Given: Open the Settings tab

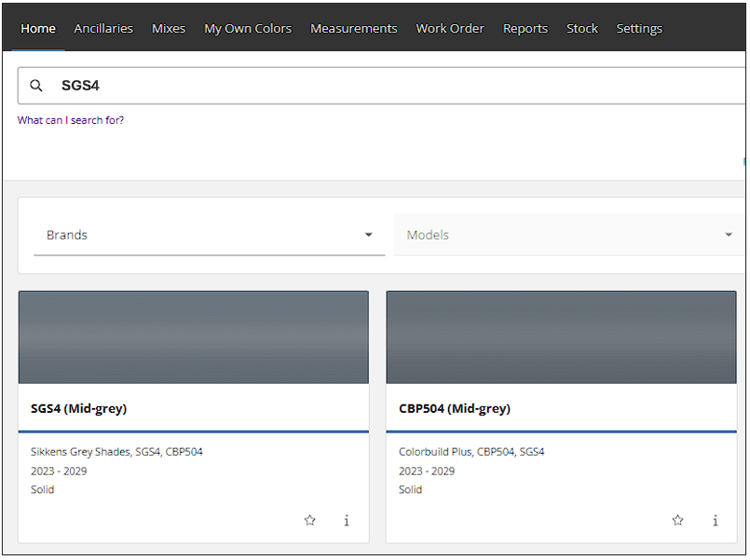Looking at the screenshot, I should point(639,29).
